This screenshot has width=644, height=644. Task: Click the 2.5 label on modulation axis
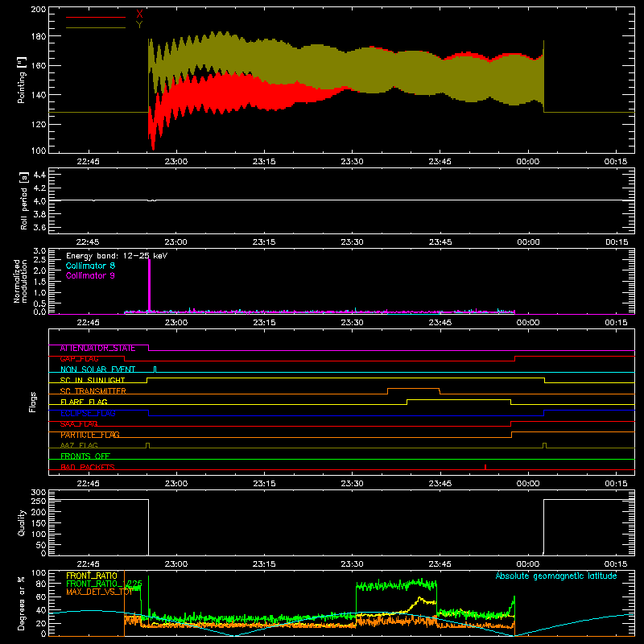click(39, 259)
